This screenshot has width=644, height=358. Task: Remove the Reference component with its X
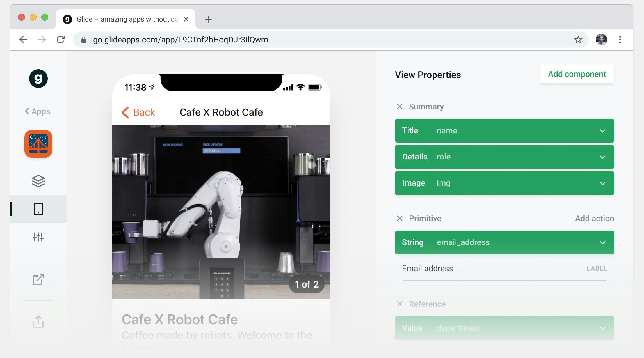(x=400, y=304)
